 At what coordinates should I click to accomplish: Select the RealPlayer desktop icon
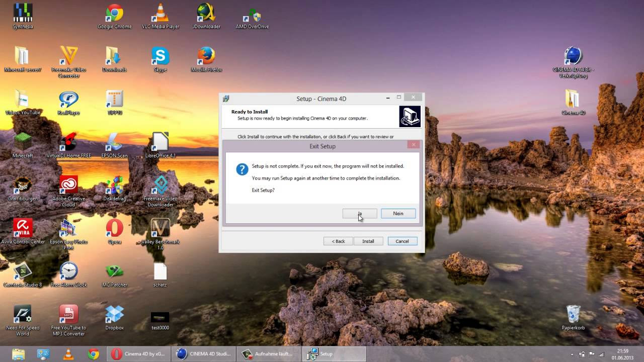69,103
